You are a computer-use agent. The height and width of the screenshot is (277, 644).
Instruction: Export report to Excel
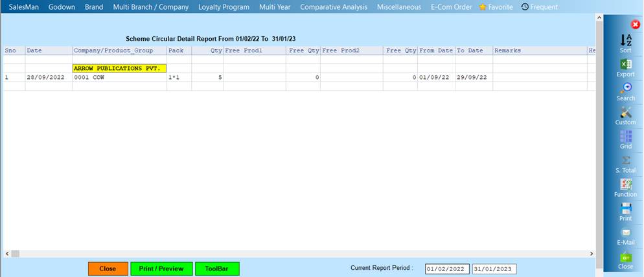point(625,65)
